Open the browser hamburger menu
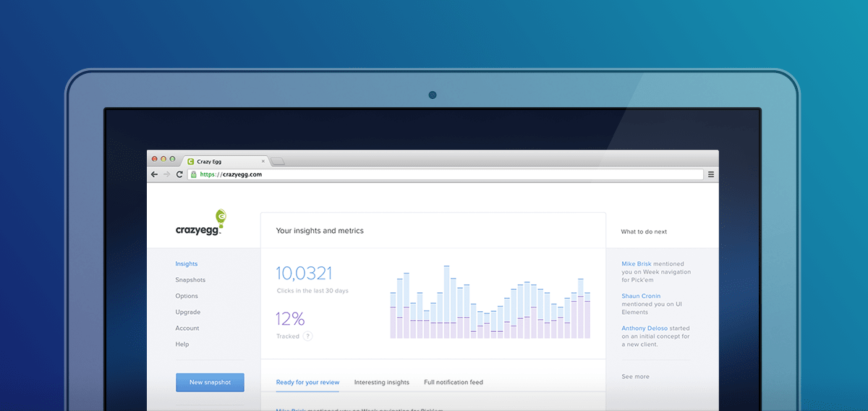Viewport: 868px width, 411px height. pyautogui.click(x=711, y=174)
